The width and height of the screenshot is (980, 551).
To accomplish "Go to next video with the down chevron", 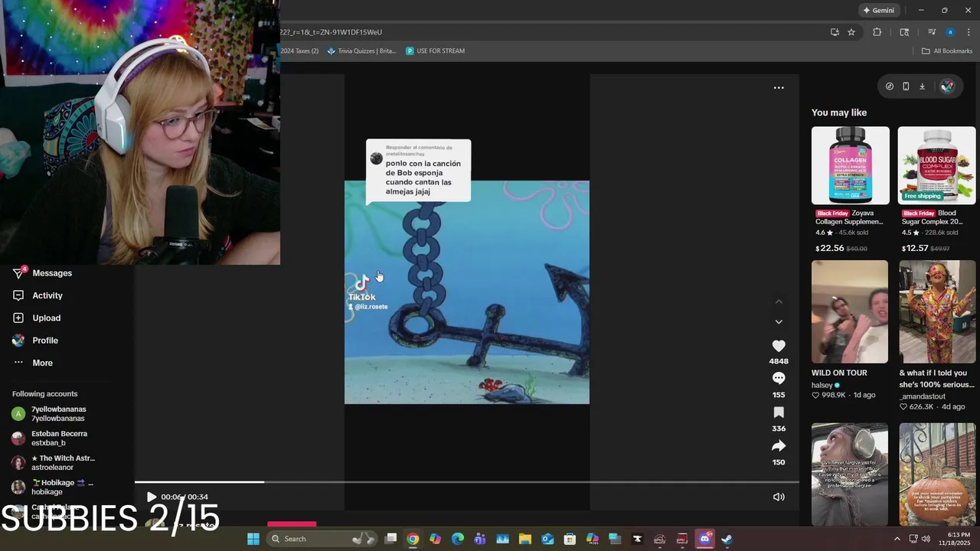I will (x=779, y=321).
